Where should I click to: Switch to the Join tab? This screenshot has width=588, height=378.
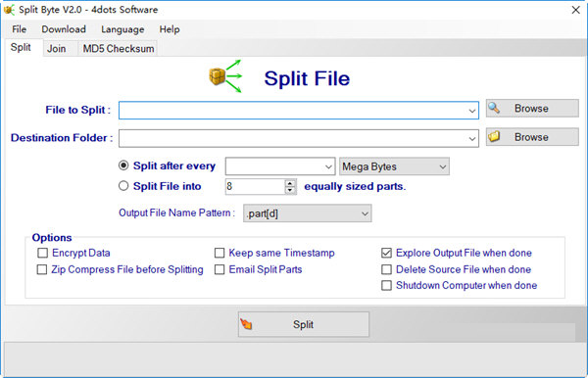click(x=56, y=49)
